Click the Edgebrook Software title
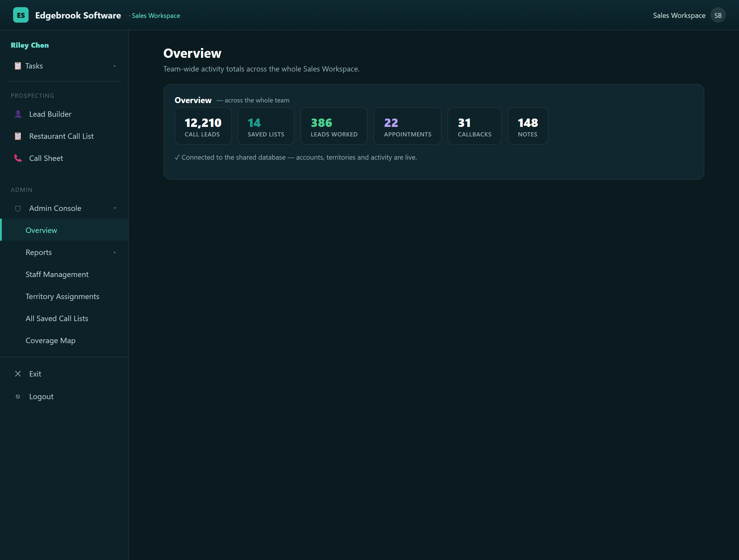Viewport: 739px width, 560px height. (78, 15)
